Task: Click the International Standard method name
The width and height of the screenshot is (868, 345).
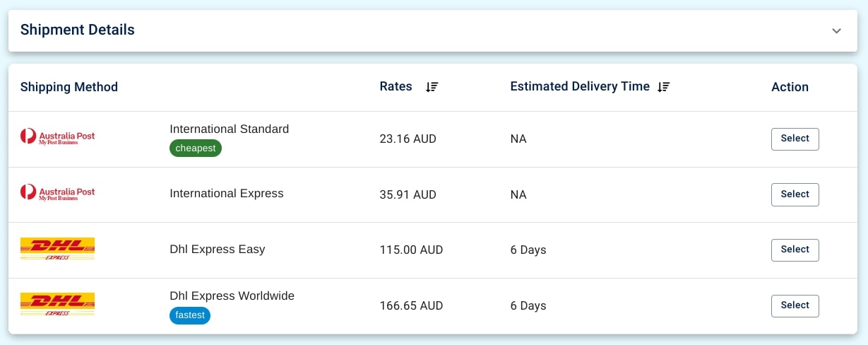Action: [x=229, y=129]
